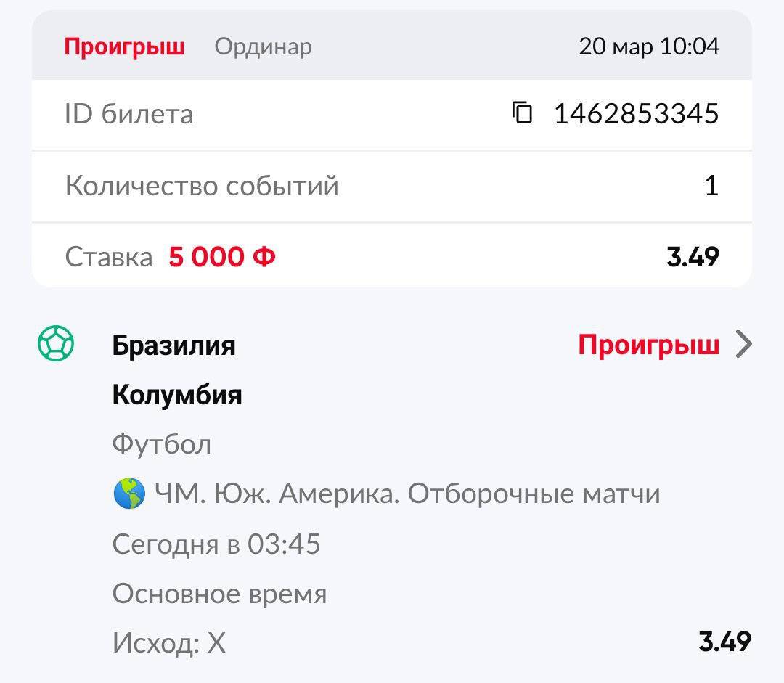Click the Проигрыш result next to Бразилия
The image size is (784, 683).
click(648, 345)
